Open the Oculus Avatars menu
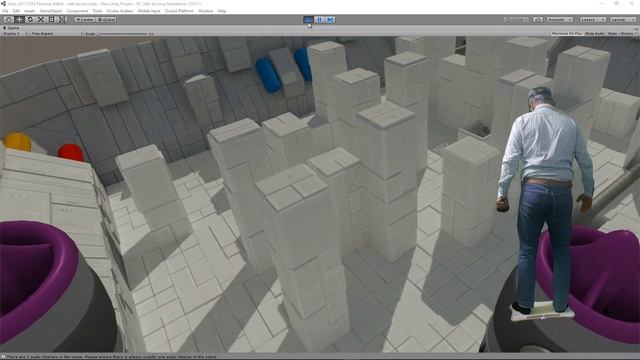The height and width of the screenshot is (360, 640). 120,11
